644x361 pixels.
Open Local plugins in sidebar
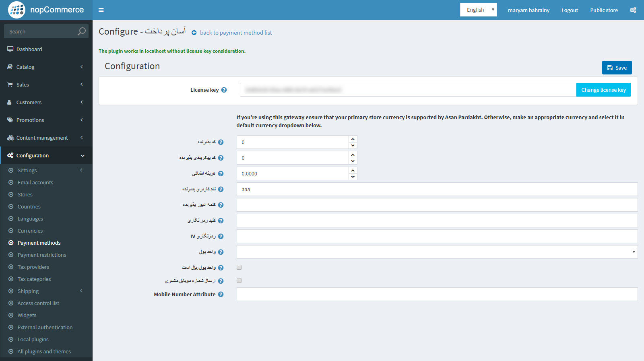tap(33, 339)
